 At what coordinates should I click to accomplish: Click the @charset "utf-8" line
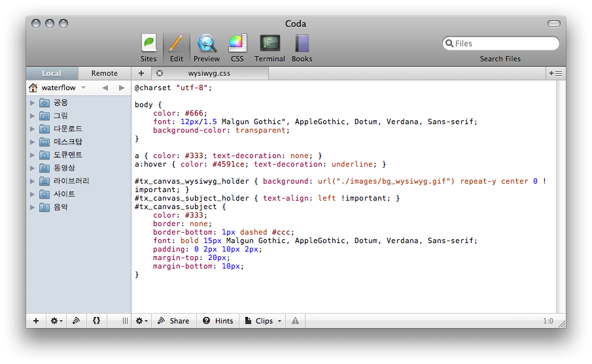click(173, 88)
